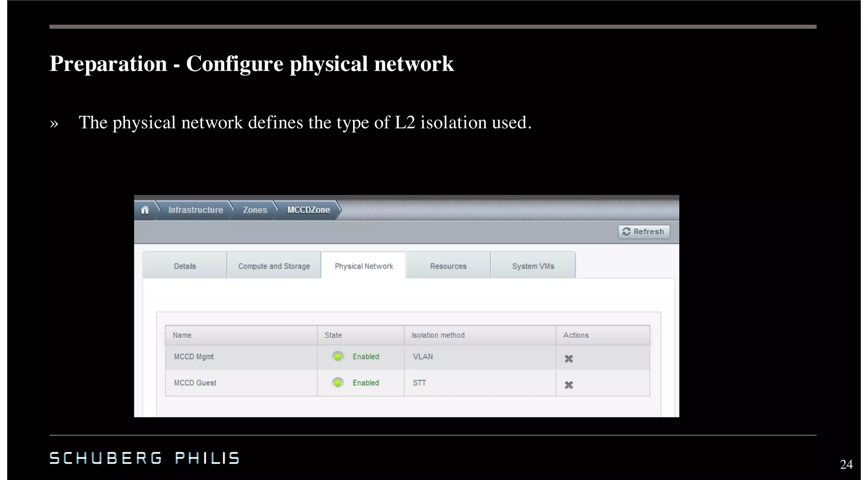Delete the MCCD Mgmt network
This screenshot has width=868, height=480.
click(x=569, y=358)
